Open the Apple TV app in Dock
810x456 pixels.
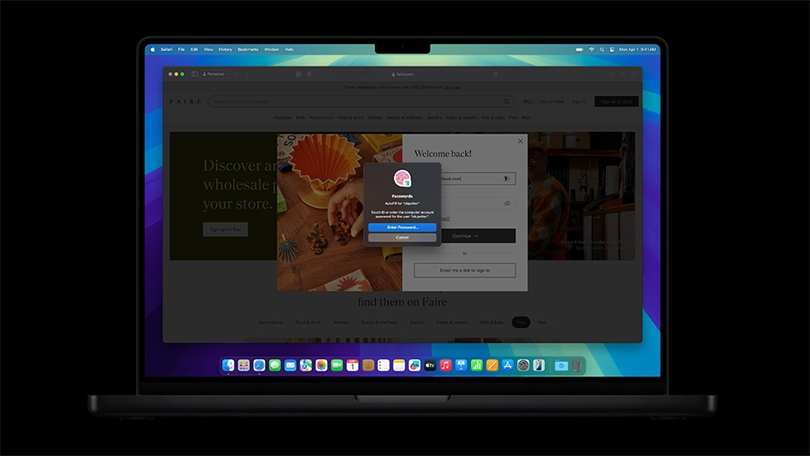pos(430,366)
